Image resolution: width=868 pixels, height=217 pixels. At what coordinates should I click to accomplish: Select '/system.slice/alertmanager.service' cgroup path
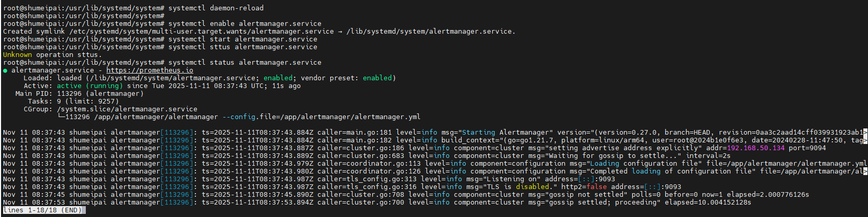pos(127,109)
